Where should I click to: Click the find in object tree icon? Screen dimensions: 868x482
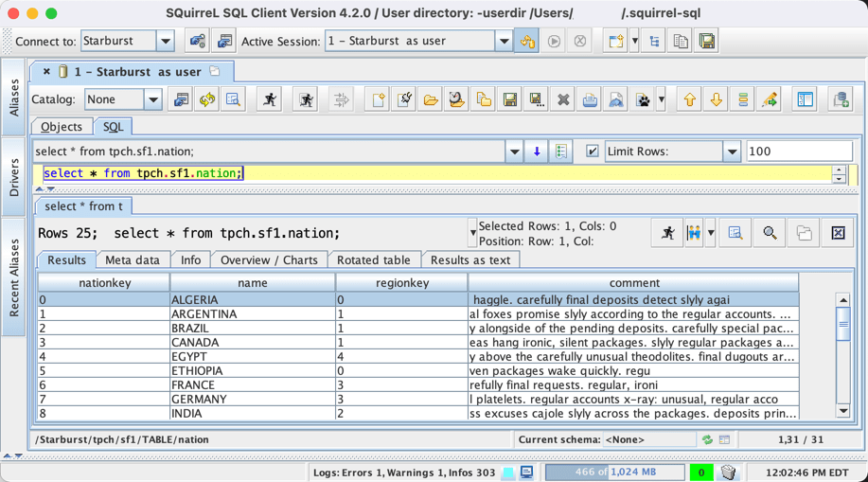[234, 99]
